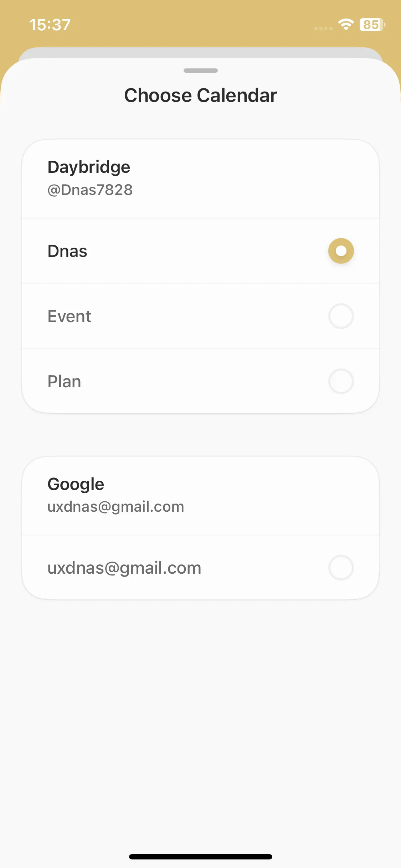The image size is (401, 868).
Task: Tap the Wi-Fi status icon
Action: click(346, 25)
